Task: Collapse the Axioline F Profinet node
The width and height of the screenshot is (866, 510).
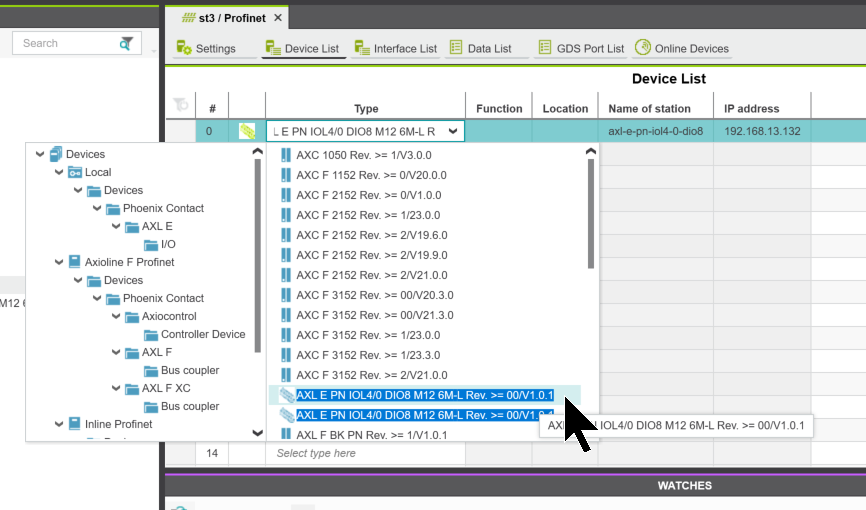Action: [x=58, y=262]
